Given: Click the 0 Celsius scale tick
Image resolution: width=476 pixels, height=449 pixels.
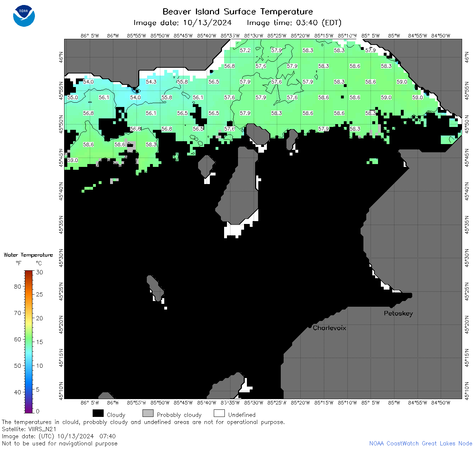Looking at the screenshot, I should tap(38, 411).
